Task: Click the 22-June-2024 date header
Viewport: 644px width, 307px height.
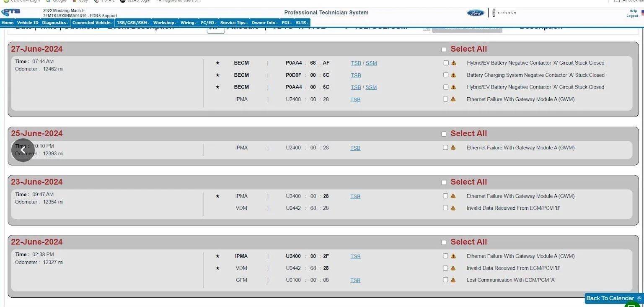Action: (37, 242)
